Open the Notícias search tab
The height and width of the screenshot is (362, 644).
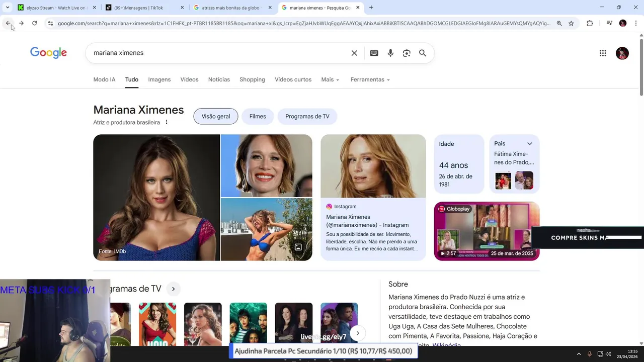pyautogui.click(x=219, y=79)
